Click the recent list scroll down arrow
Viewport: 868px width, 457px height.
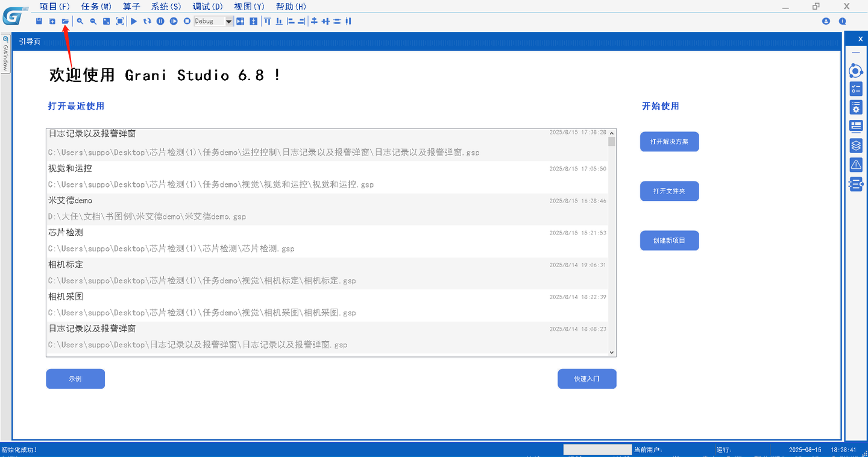[x=612, y=352]
